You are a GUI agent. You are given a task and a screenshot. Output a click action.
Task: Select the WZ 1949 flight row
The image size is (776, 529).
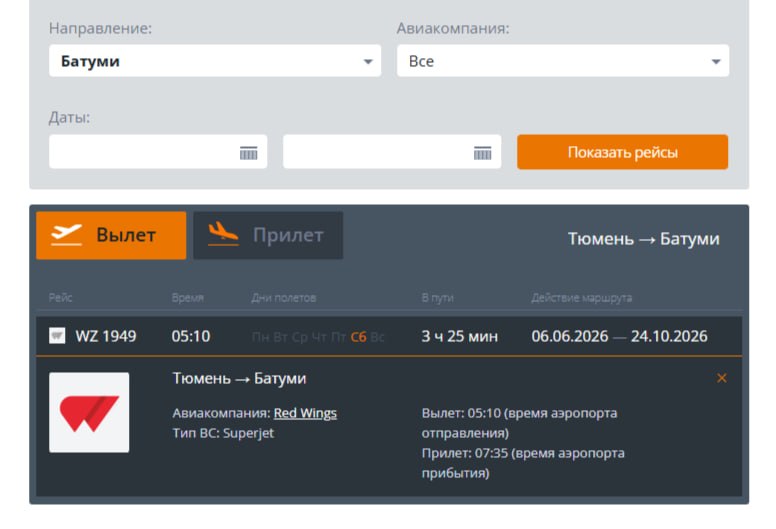tap(389, 337)
